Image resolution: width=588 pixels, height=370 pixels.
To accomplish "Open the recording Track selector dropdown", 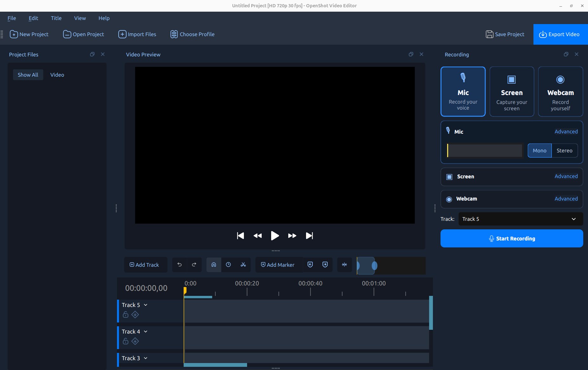I will point(520,219).
